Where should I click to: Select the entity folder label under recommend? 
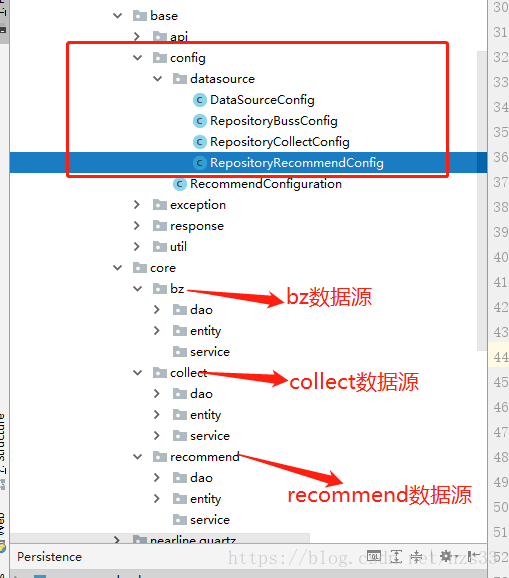coord(206,499)
